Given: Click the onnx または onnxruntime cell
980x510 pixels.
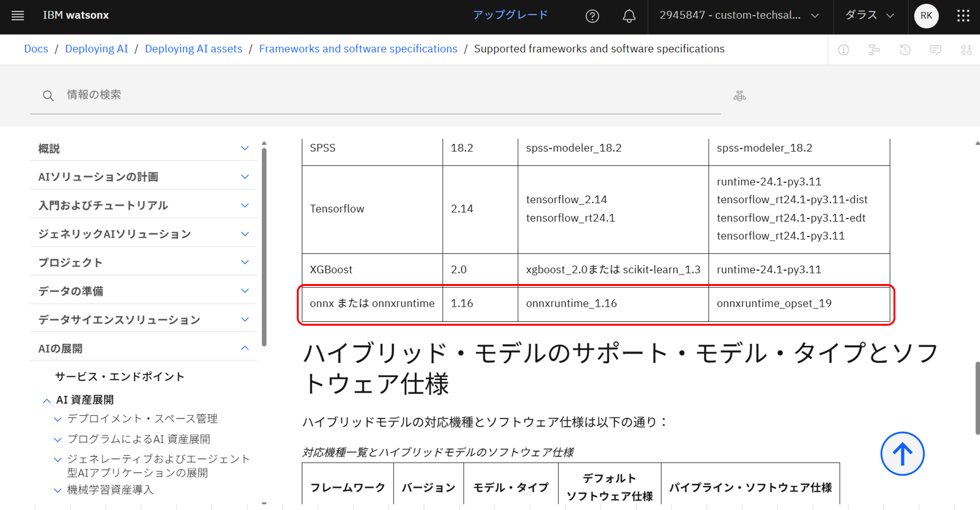Looking at the screenshot, I should (372, 304).
